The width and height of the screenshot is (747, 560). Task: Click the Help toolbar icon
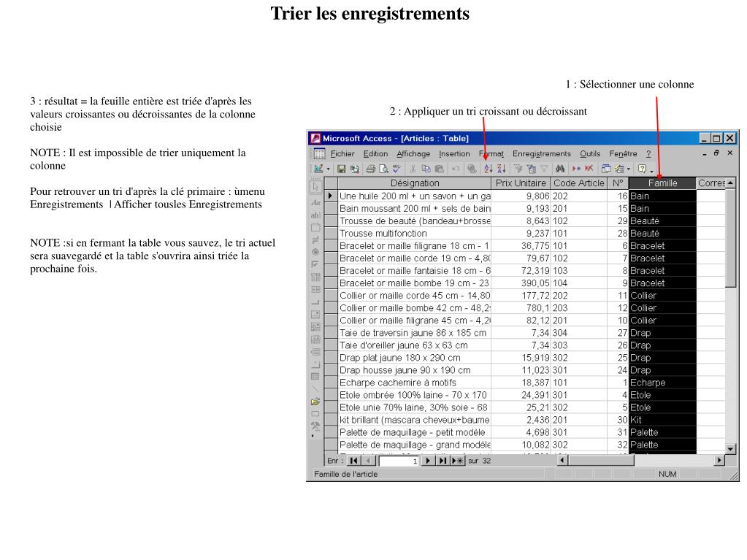pos(642,169)
